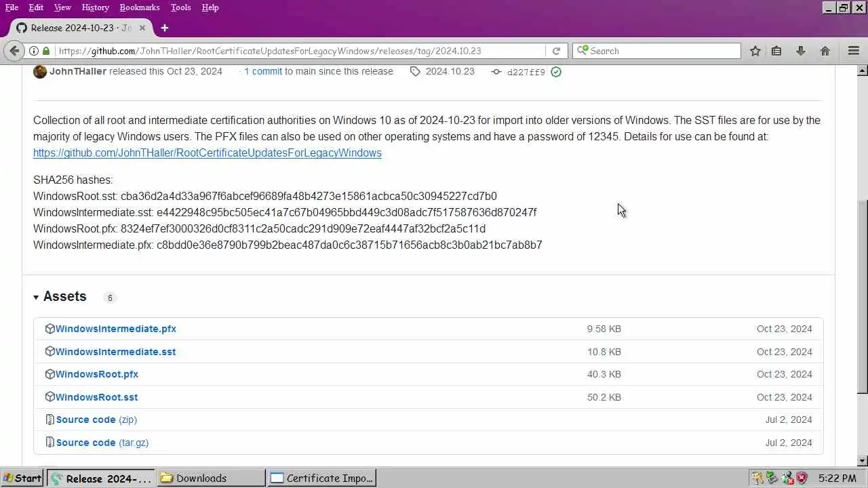Download WindowsRoot.pfx
Screen dimensions: 868x488
click(97, 374)
